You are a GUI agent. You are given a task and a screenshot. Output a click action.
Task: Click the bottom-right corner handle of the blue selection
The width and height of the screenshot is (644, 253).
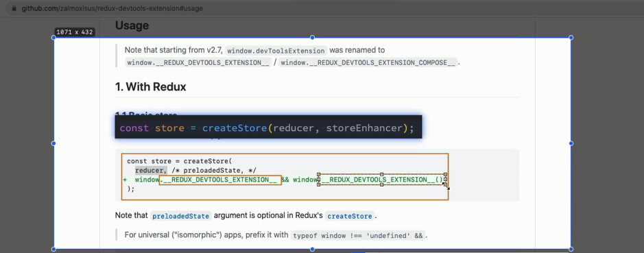571,250
